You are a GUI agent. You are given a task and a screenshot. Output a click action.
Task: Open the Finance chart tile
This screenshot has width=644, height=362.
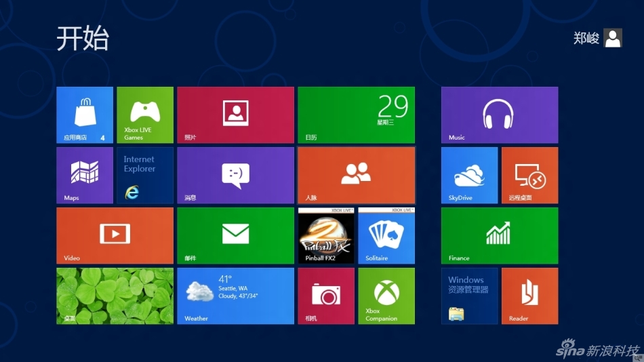[x=499, y=235]
